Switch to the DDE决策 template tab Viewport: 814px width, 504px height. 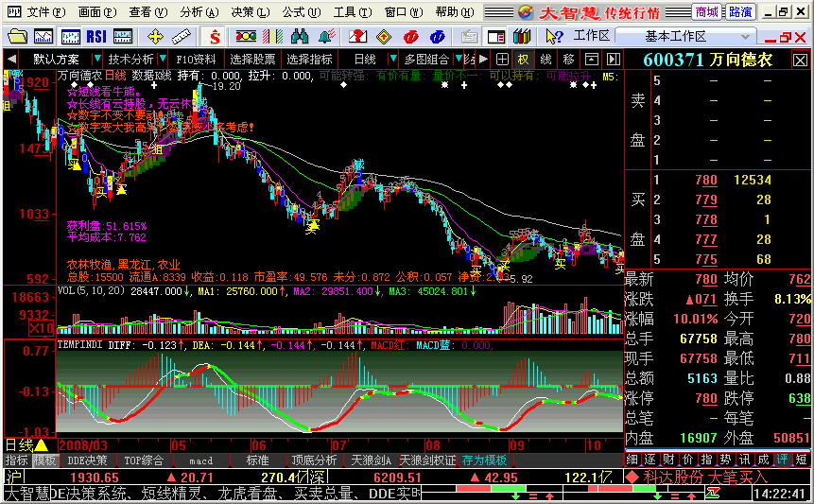(87, 461)
